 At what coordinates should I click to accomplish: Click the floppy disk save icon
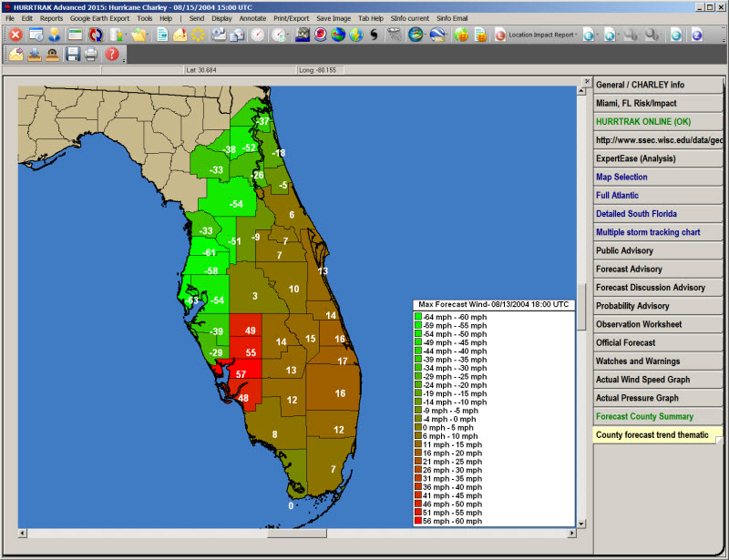73,55
